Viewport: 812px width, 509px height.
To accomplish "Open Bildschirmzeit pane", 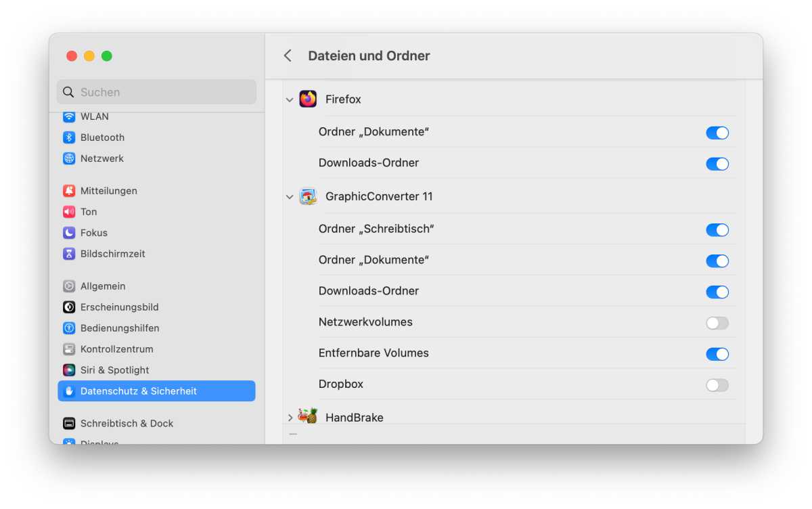I will click(x=156, y=254).
